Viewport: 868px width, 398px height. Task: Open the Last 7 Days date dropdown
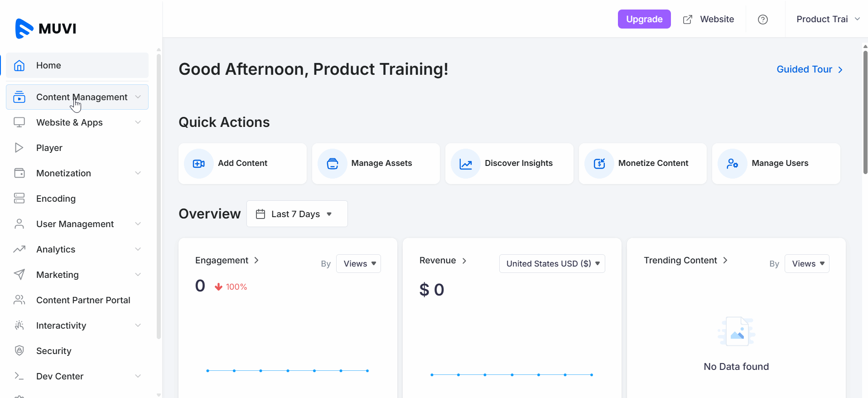coord(297,214)
